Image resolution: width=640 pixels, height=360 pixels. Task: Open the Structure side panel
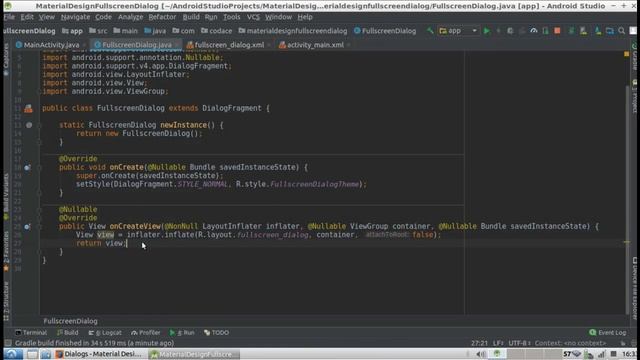(6, 301)
